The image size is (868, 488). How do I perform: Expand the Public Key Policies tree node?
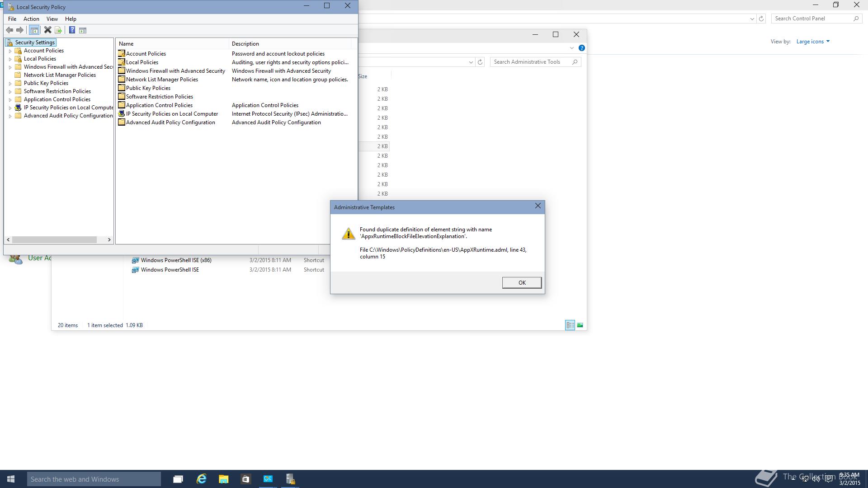click(x=10, y=84)
